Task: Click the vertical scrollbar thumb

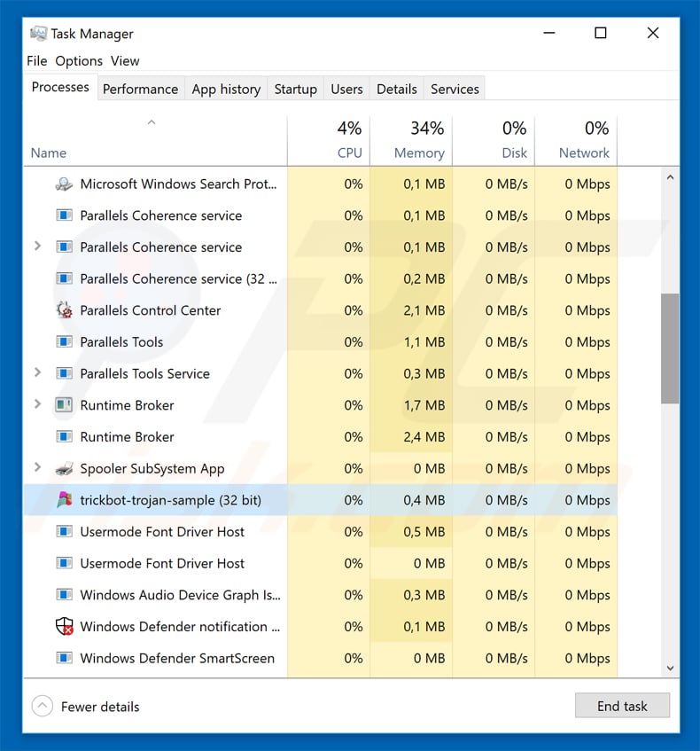Action: click(x=670, y=348)
